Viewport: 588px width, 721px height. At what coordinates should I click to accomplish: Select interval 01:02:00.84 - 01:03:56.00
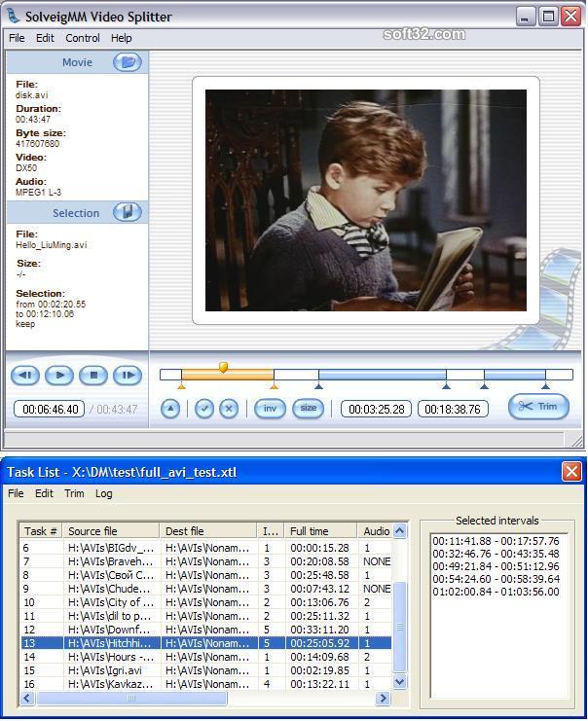pos(496,592)
